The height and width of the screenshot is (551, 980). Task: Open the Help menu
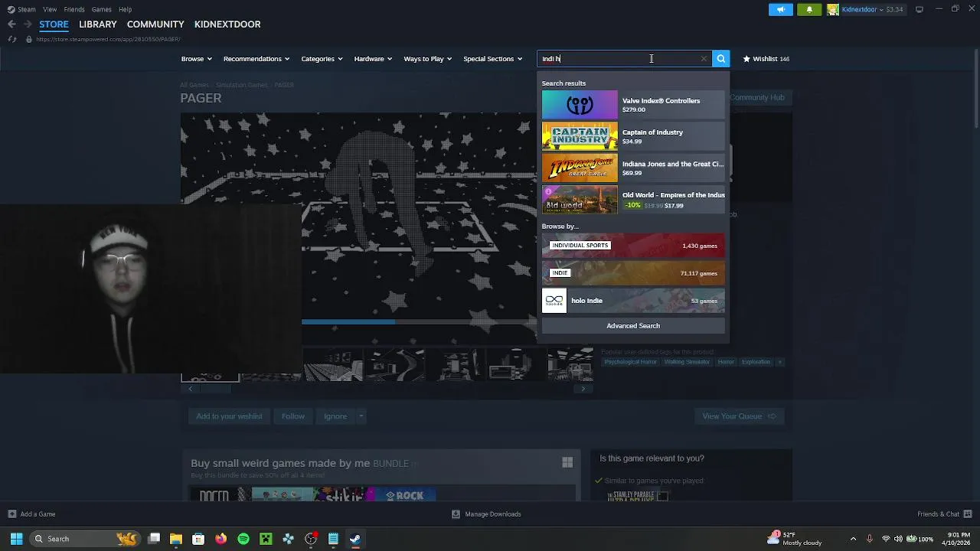(x=125, y=9)
